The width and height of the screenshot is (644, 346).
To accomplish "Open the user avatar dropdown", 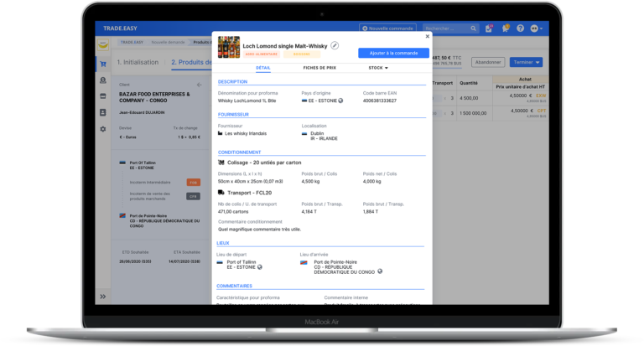I will pyautogui.click(x=537, y=28).
